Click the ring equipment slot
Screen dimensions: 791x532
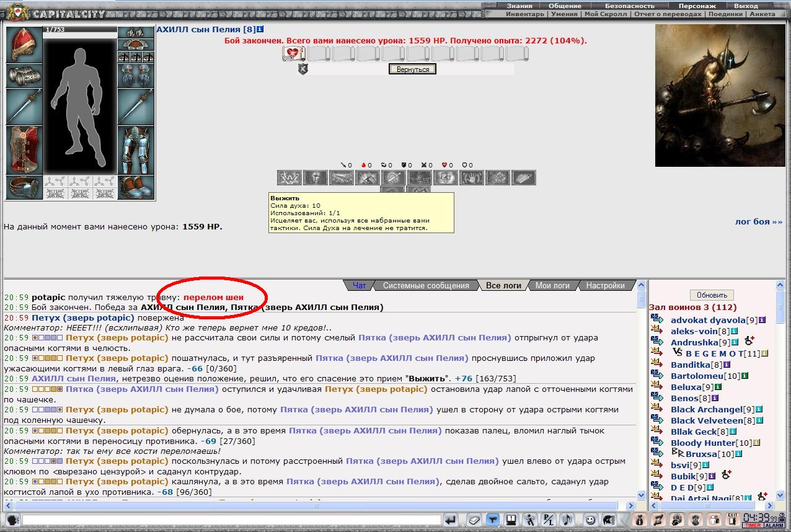pos(24,187)
